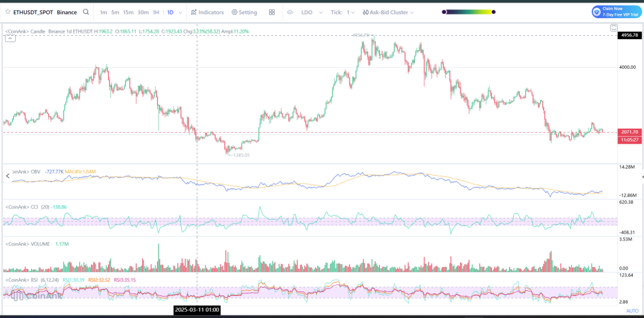Viewport: 644px width, 318px height.
Task: Open chart Setting gear
Action: 244,12
